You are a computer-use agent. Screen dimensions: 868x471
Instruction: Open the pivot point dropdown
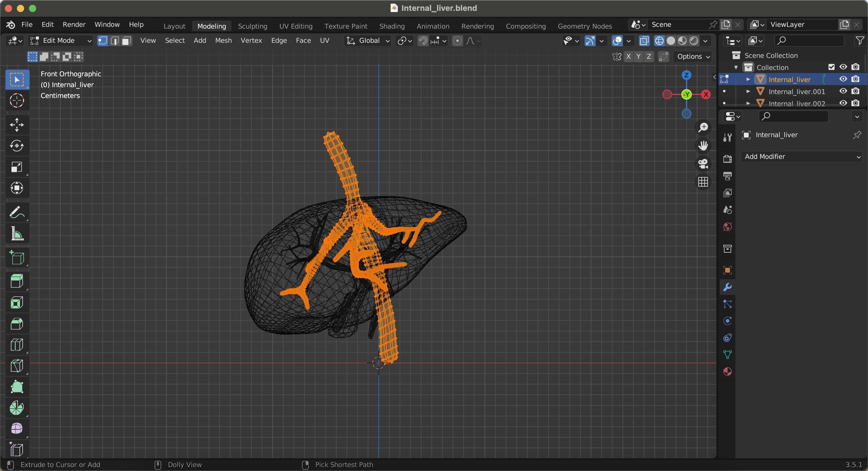404,41
